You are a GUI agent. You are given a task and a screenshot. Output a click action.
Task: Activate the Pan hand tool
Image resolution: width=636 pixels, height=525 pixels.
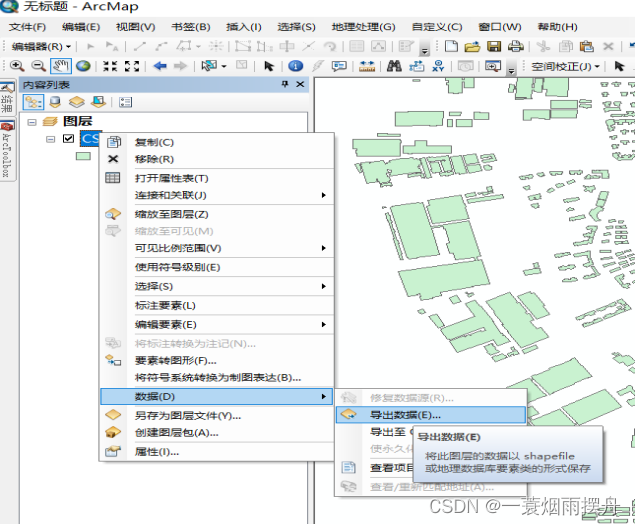click(x=61, y=65)
